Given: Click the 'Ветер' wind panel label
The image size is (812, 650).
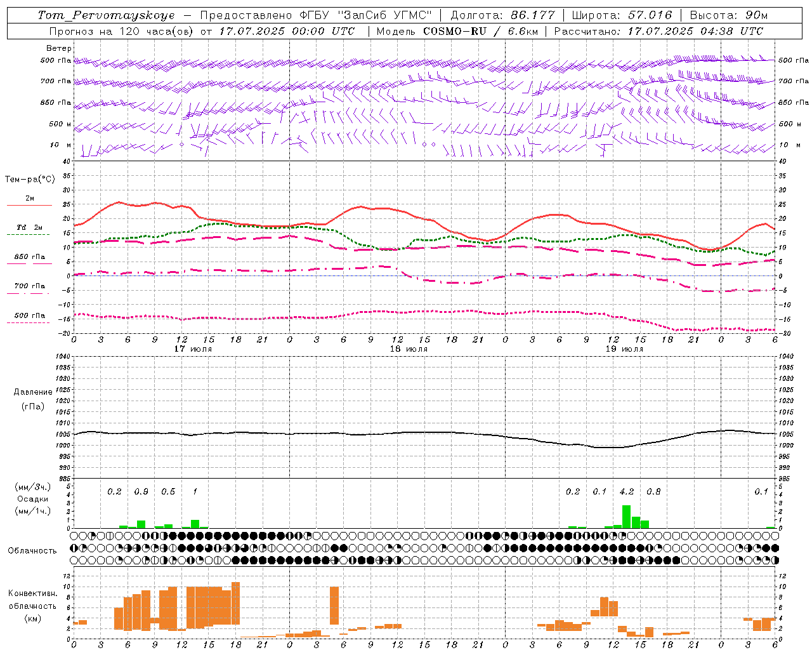Looking at the screenshot, I should (x=59, y=48).
